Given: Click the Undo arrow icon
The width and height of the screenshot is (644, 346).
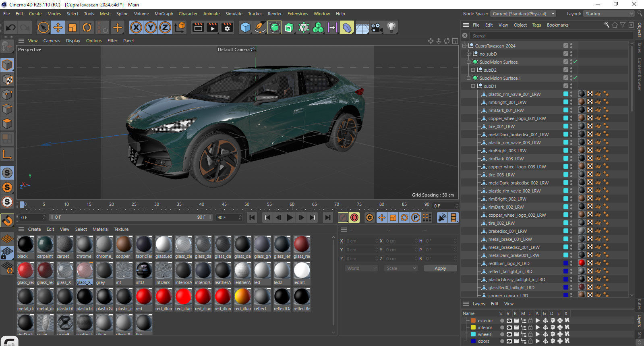Looking at the screenshot, I should [11, 27].
